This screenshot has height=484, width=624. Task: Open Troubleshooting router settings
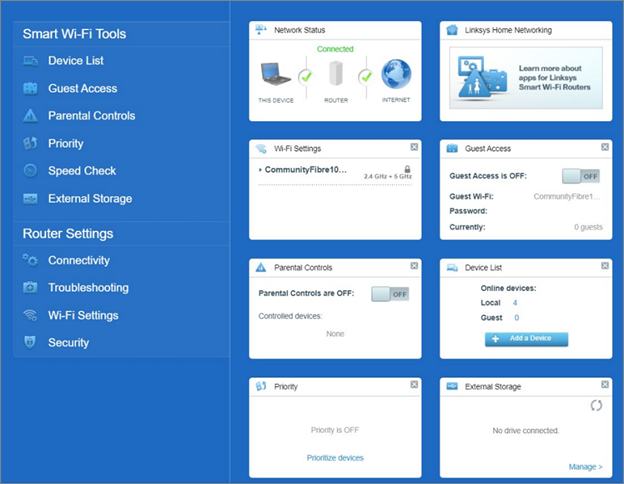pos(88,287)
